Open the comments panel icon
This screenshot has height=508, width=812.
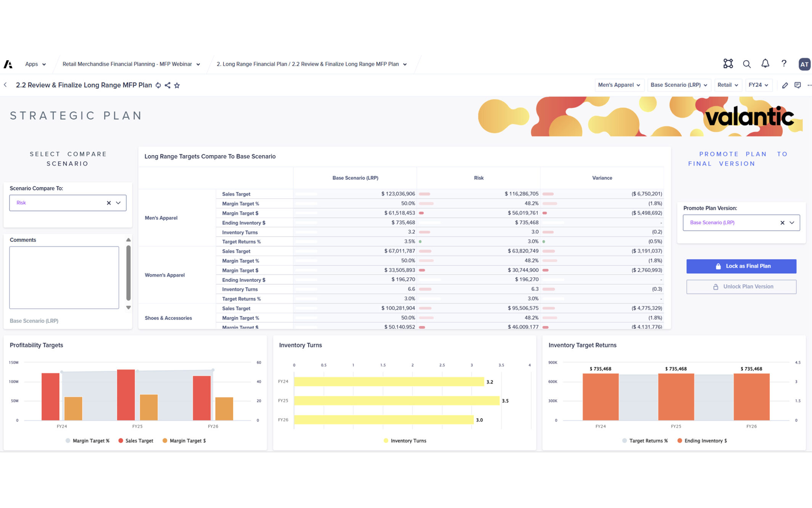(797, 85)
